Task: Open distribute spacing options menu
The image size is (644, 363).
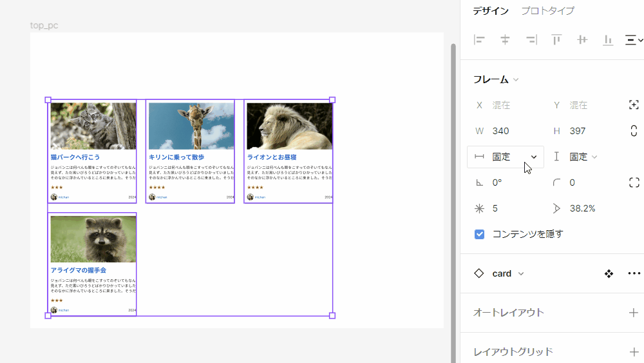Action: [634, 40]
